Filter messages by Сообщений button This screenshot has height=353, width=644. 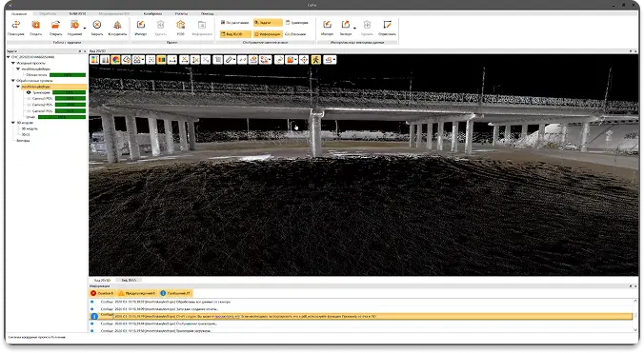175,293
